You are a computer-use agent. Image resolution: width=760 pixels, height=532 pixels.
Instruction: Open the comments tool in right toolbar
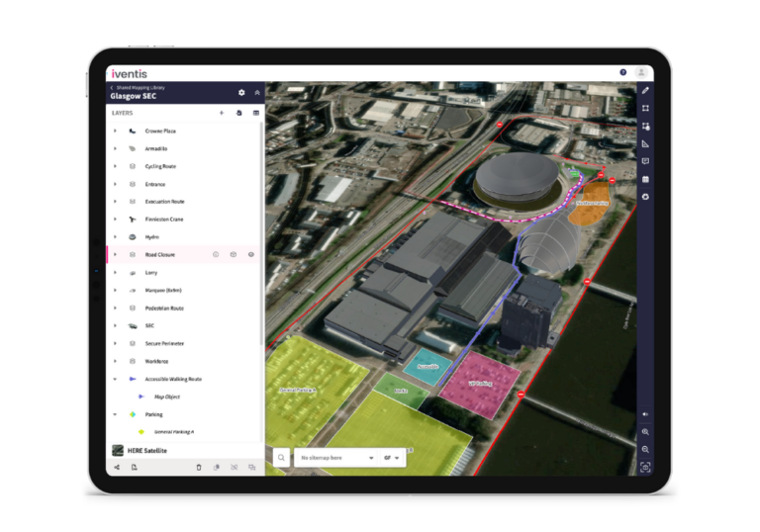(x=645, y=161)
